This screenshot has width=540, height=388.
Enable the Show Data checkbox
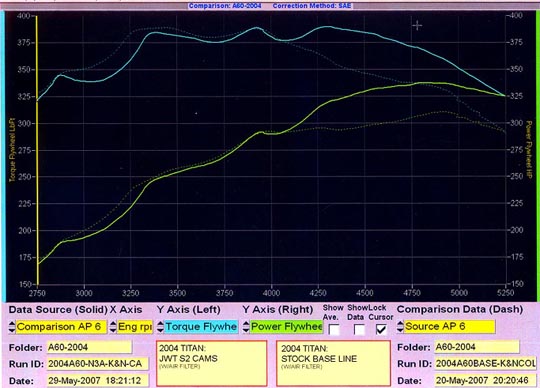coord(359,329)
